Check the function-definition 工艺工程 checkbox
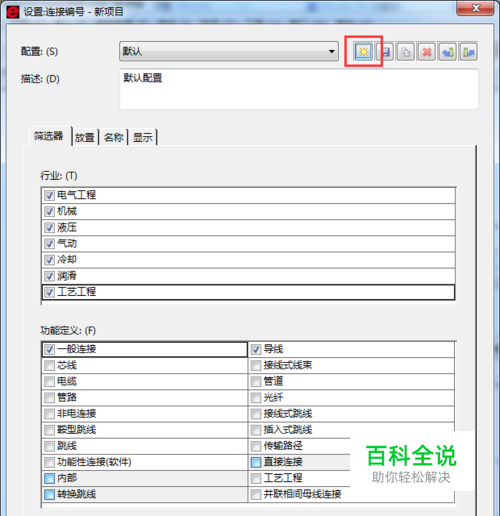The width and height of the screenshot is (500, 516). pyautogui.click(x=256, y=478)
